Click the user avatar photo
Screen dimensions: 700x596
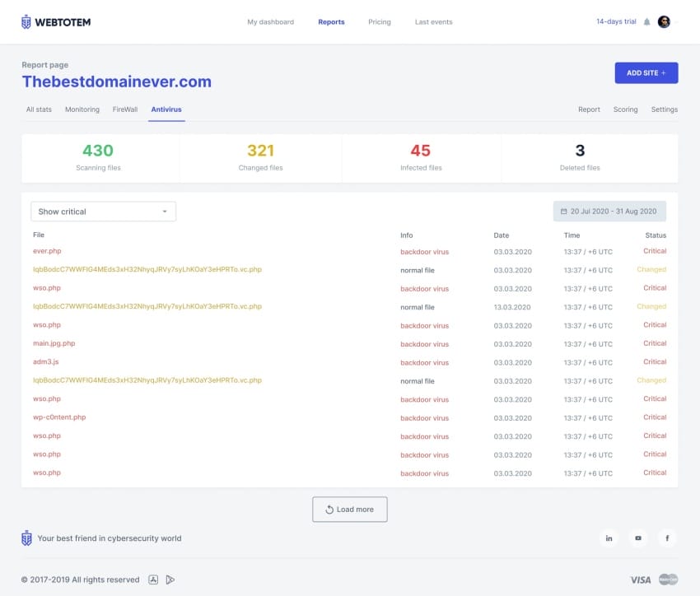(665, 21)
